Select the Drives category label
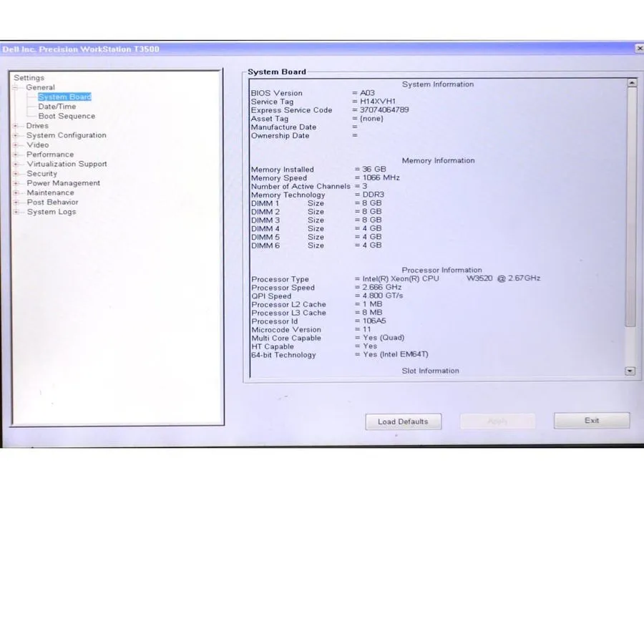 37,126
